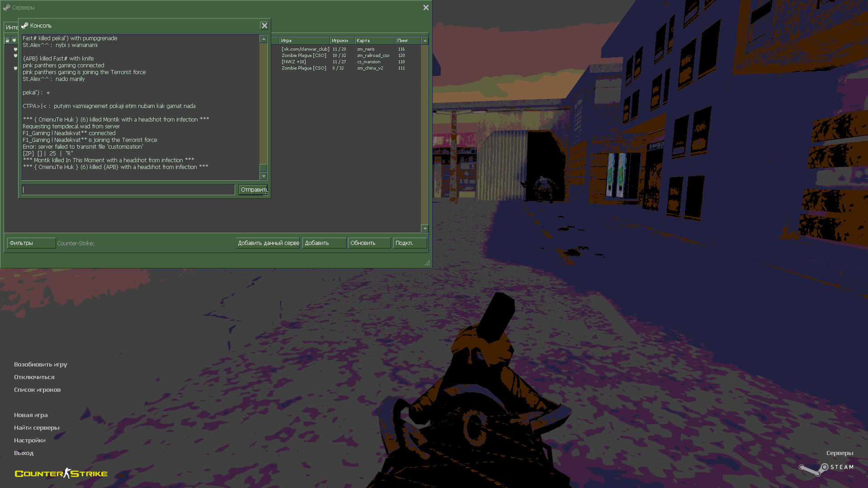Image resolution: width=868 pixels, height=488 pixels.
Task: Click Новая игра in the main menu
Action: tap(31, 415)
